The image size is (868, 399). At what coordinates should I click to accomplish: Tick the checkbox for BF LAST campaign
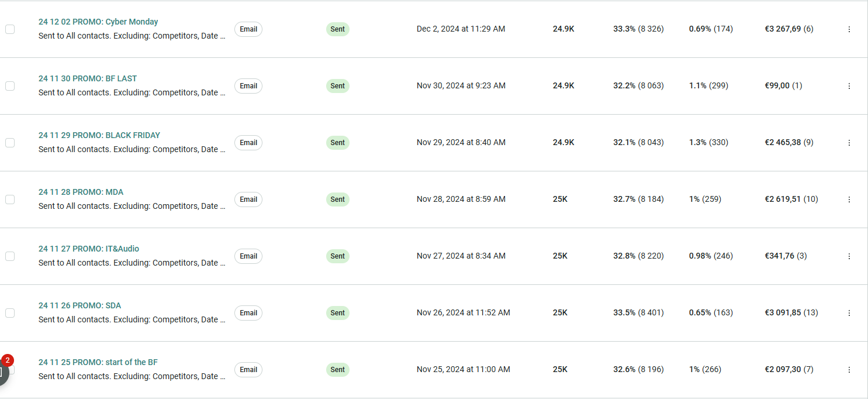tap(10, 86)
